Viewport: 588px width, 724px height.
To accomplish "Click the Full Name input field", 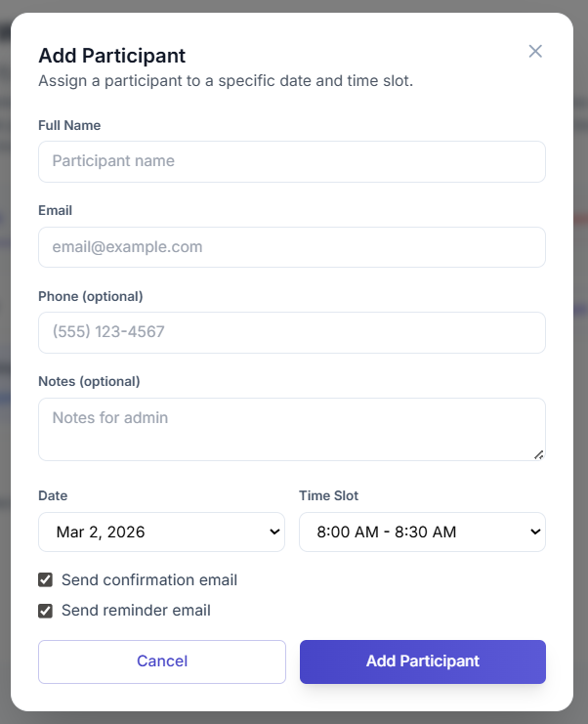I will 291,161.
